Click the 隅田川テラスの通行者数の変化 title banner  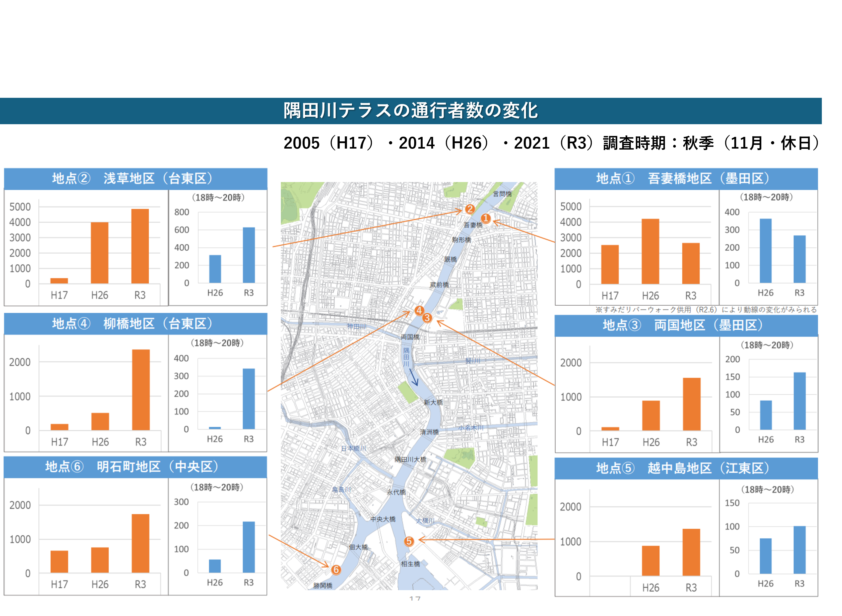point(410,111)
